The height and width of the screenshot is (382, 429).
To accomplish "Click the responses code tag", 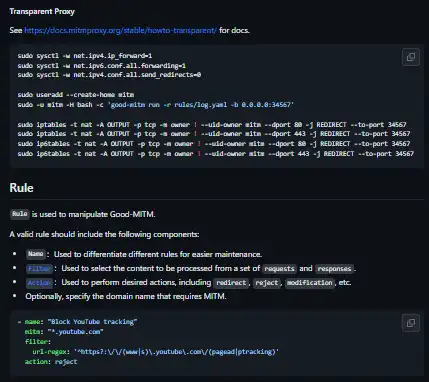I will (334, 269).
